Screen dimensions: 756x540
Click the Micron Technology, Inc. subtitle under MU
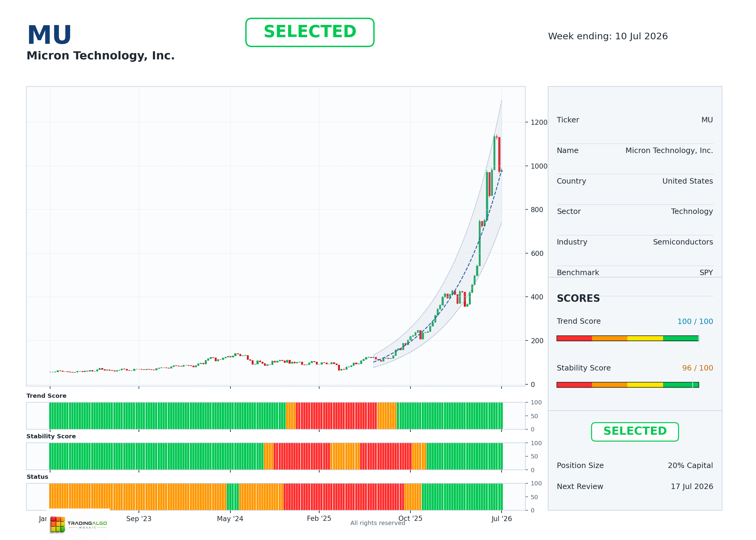(x=100, y=55)
